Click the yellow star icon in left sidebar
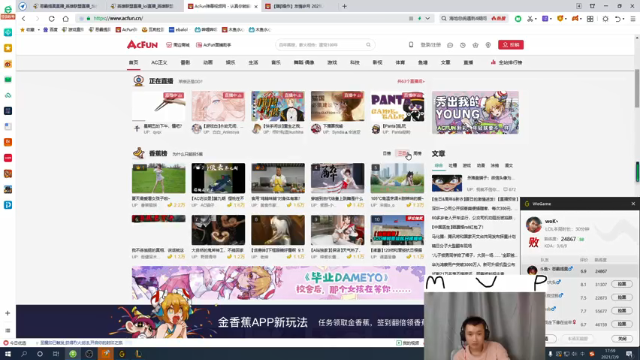The height and width of the screenshot is (360, 640). 8,48
